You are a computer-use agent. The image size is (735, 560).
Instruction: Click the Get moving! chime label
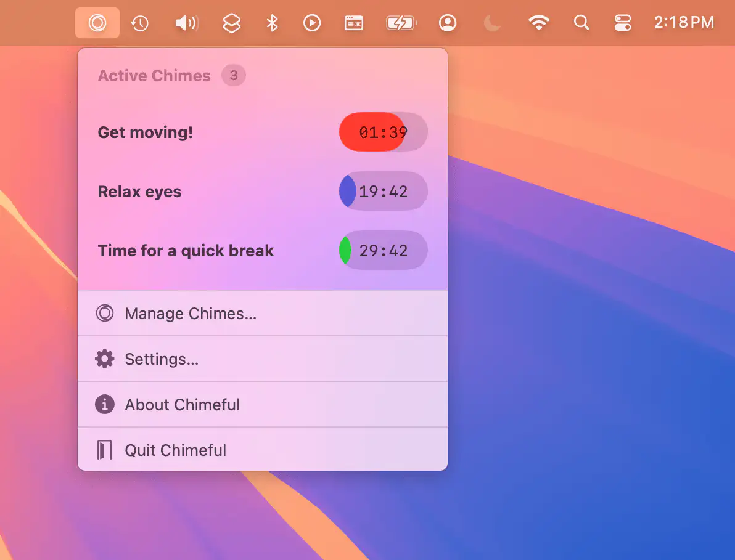point(146,132)
